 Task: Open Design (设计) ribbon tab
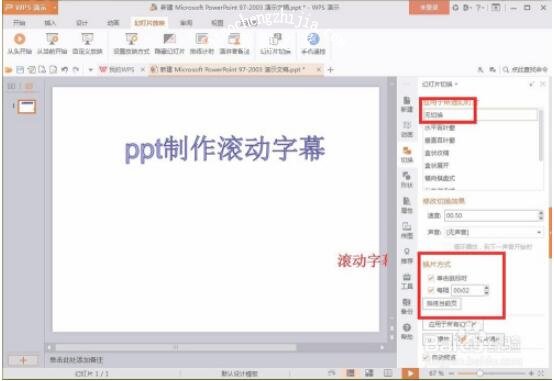[82, 23]
